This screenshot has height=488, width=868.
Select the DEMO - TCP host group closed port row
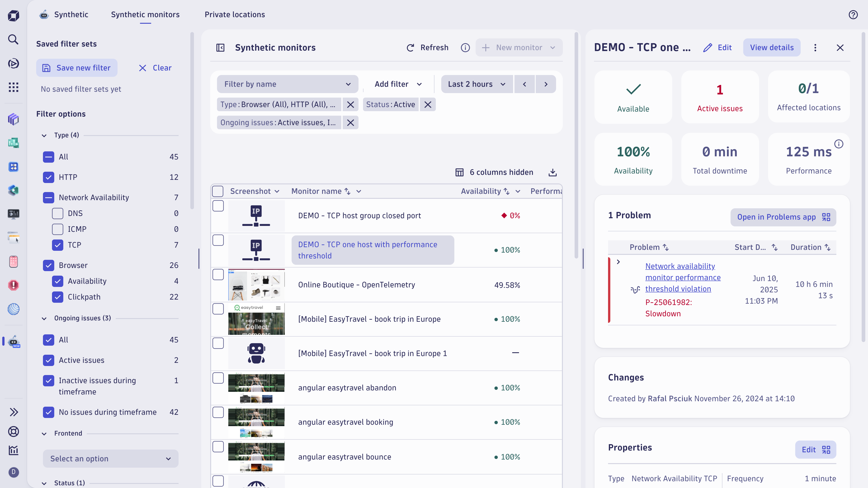coord(218,206)
